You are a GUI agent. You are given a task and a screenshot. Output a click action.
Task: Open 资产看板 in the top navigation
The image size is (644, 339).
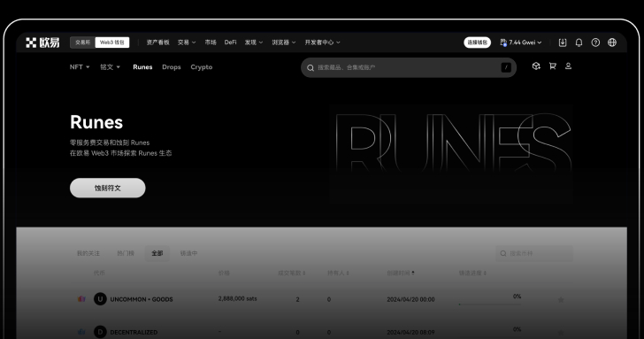(157, 42)
